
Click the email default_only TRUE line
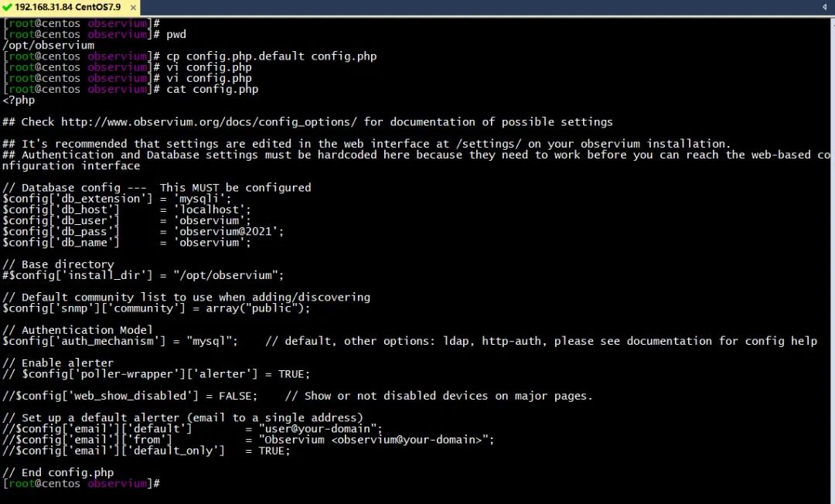point(146,451)
